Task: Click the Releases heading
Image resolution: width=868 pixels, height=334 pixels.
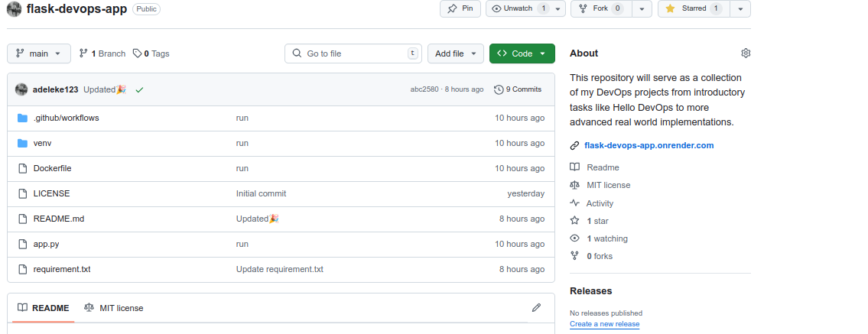Action: [590, 291]
